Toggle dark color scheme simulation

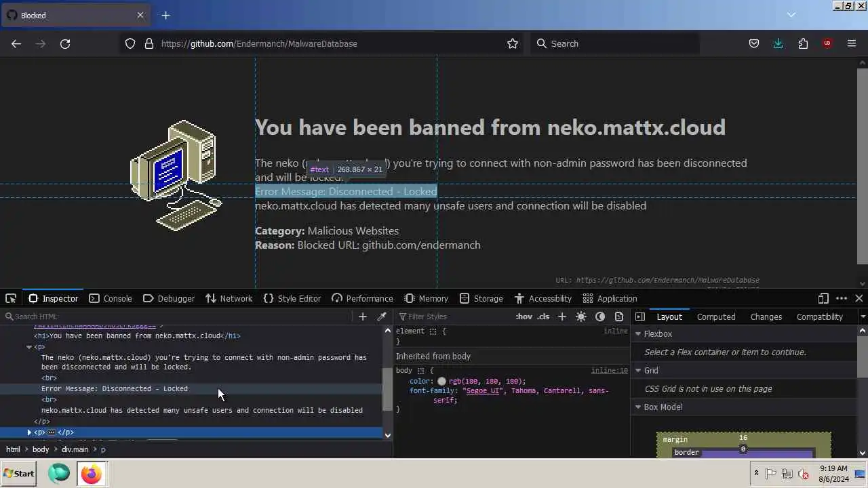tap(600, 317)
